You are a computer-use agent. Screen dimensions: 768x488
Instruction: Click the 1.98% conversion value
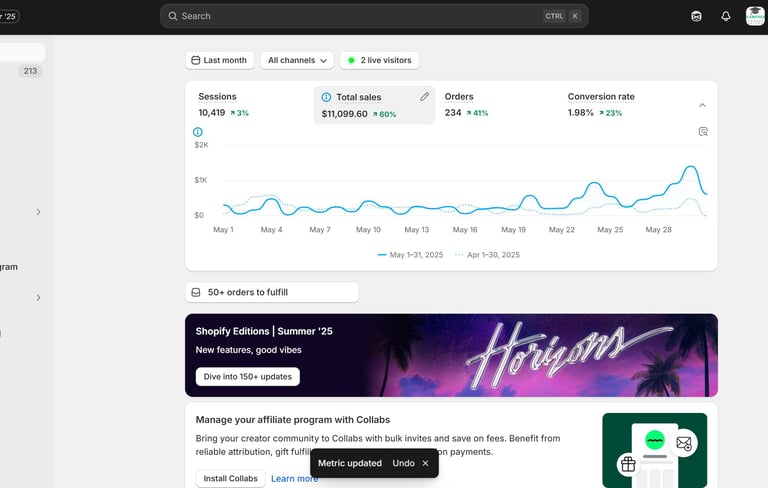[x=580, y=113]
